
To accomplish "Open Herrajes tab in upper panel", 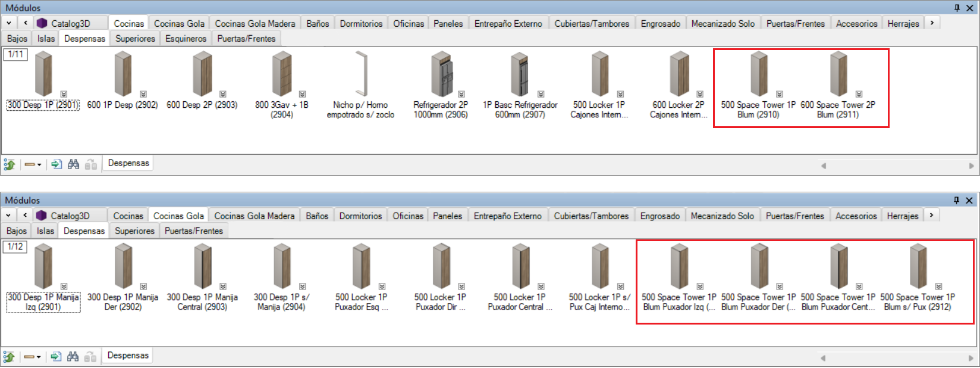I will [903, 23].
